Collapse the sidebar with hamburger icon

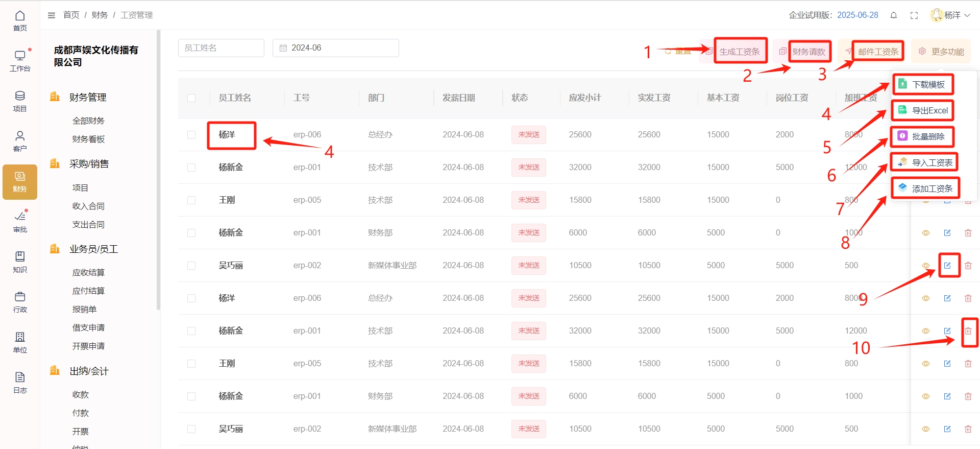[x=52, y=15]
